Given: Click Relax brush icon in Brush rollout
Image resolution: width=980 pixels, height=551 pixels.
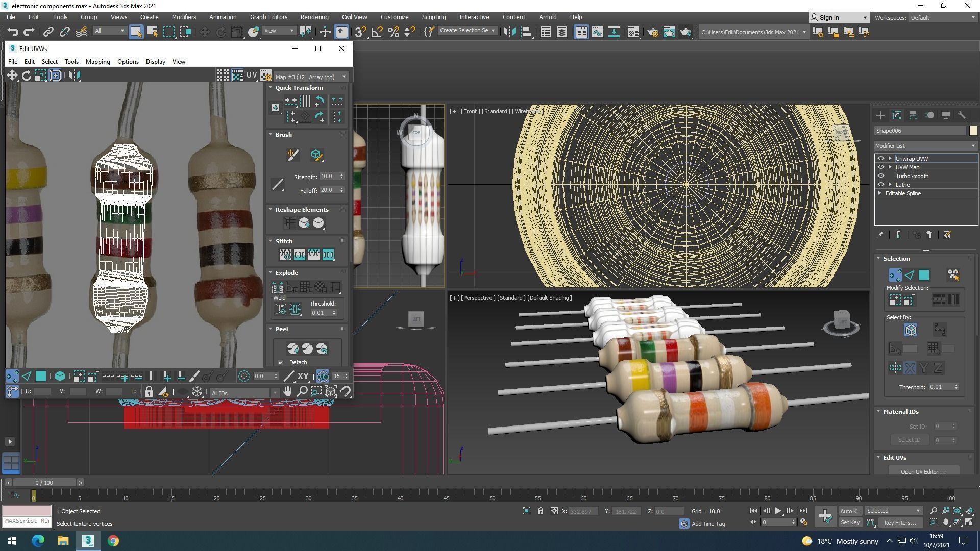Looking at the screenshot, I should pos(316,155).
